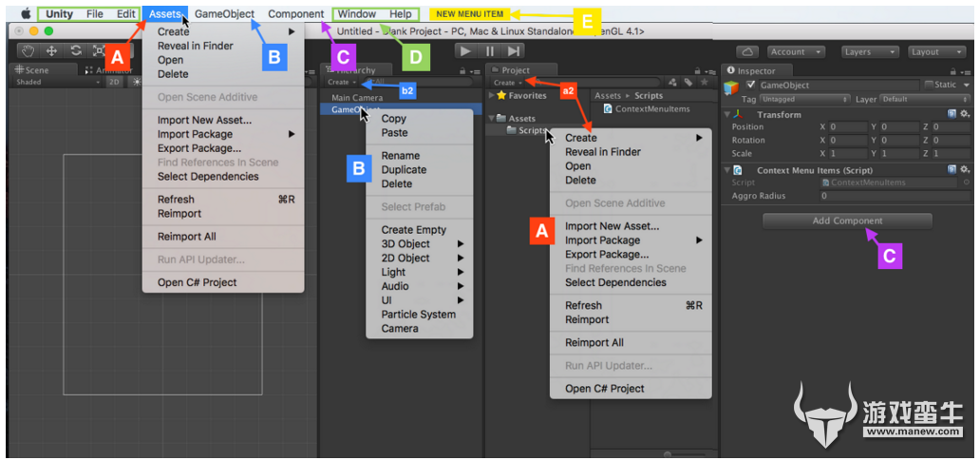980x461 pixels.
Task: Click the Add Component button
Action: 847,221
